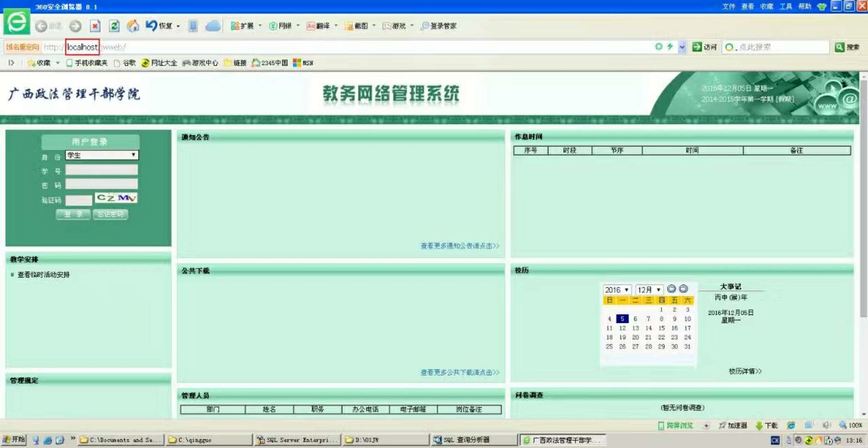Viewport: 868px width, 448px height.
Task: Click the forward navigation arrow
Action: [x=75, y=26]
